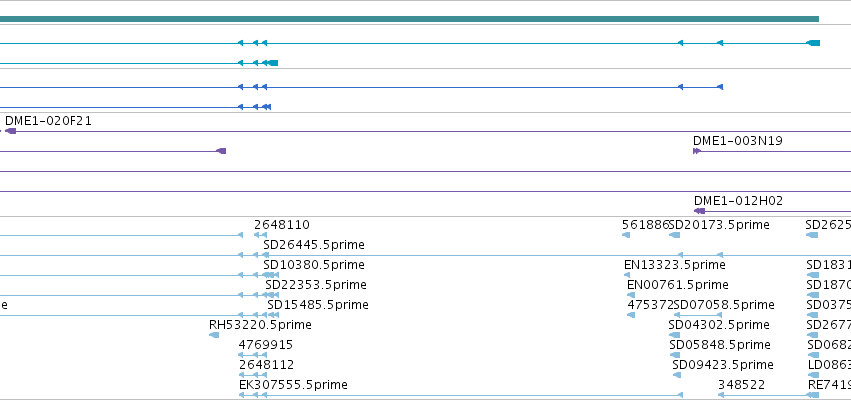
Task: Click the light-blue glyph under RH53220.5prime
Action: pyautogui.click(x=214, y=335)
